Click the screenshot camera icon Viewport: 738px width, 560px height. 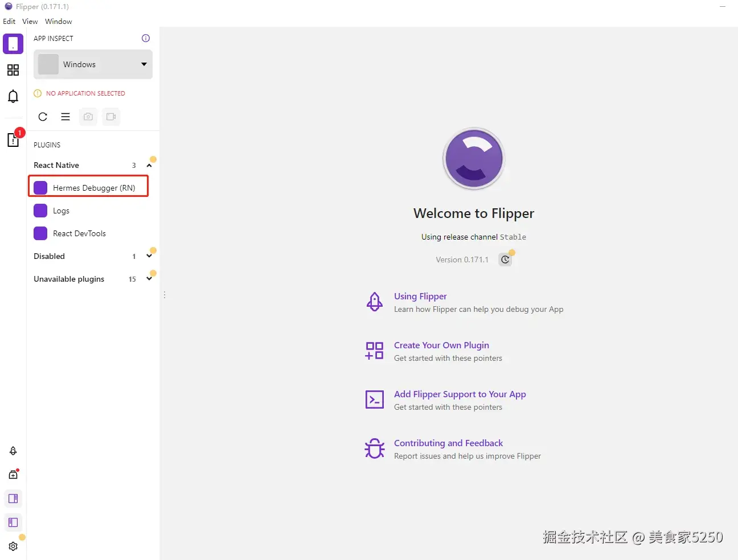point(88,117)
